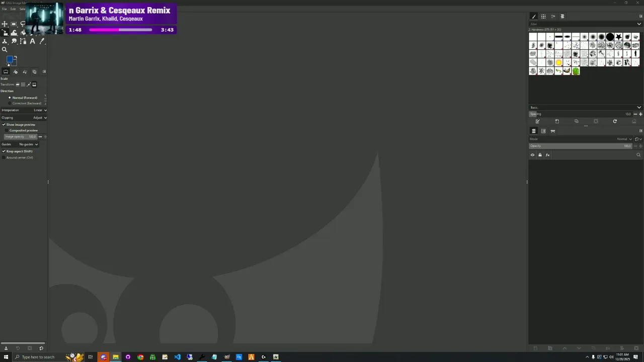
Task: Open the Layers tab
Action: pyautogui.click(x=534, y=131)
